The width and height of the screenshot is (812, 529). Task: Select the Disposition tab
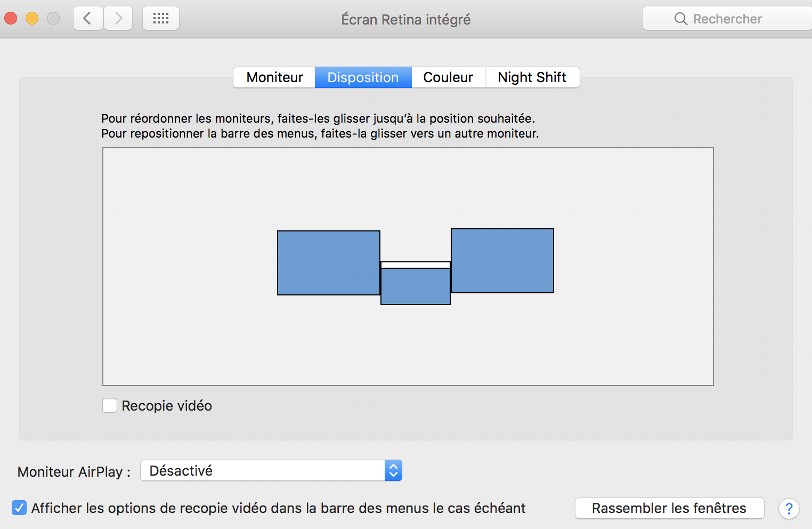363,77
